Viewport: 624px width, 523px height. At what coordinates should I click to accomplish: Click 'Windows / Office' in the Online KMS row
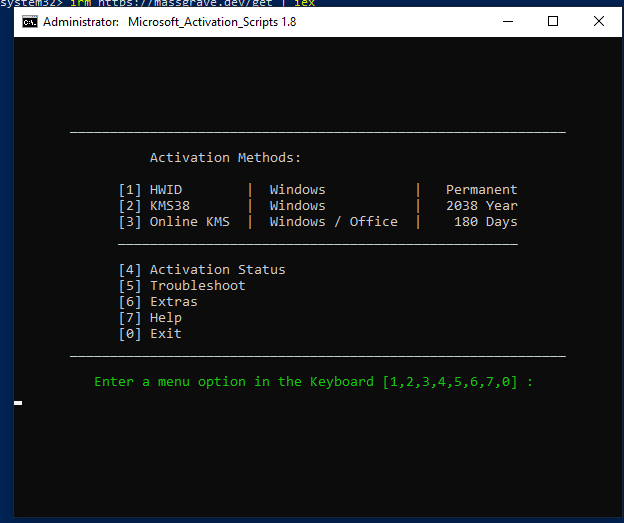coord(333,222)
